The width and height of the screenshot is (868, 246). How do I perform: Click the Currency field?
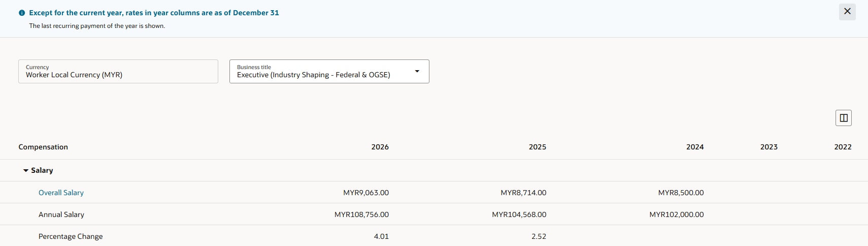point(118,72)
